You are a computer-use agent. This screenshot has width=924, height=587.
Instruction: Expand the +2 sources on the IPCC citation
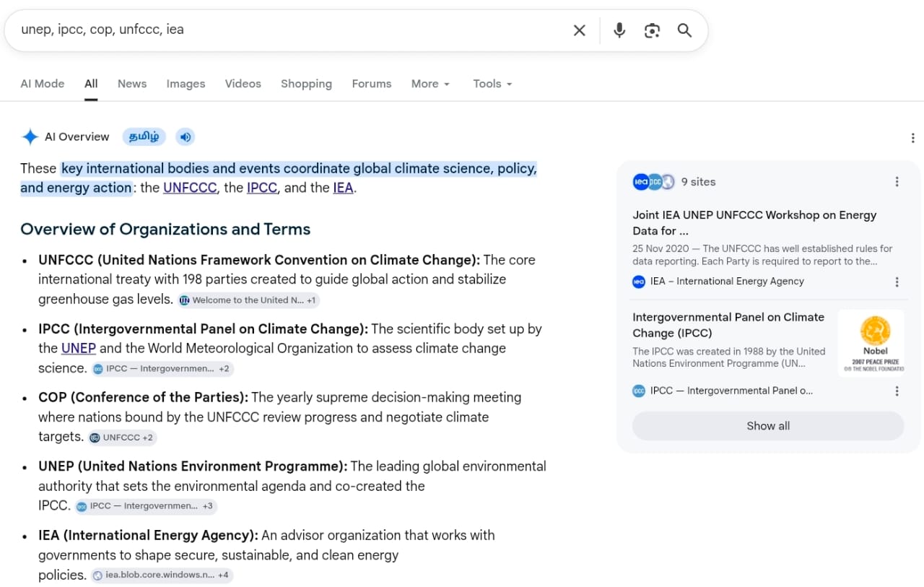tap(224, 369)
